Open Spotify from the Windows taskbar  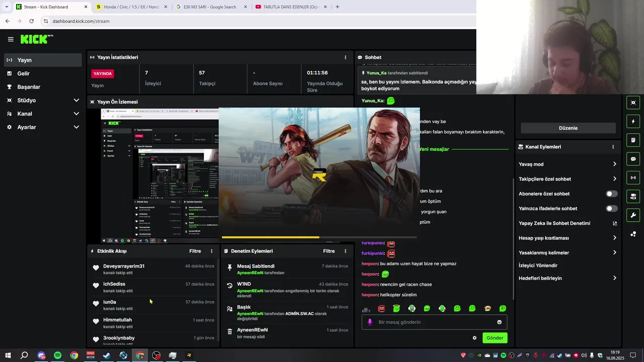coord(57,355)
